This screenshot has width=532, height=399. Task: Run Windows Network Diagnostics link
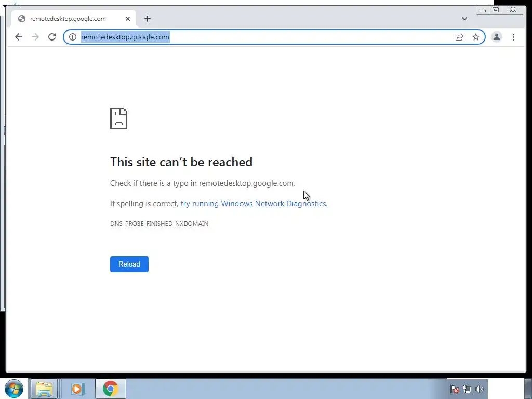click(x=254, y=204)
